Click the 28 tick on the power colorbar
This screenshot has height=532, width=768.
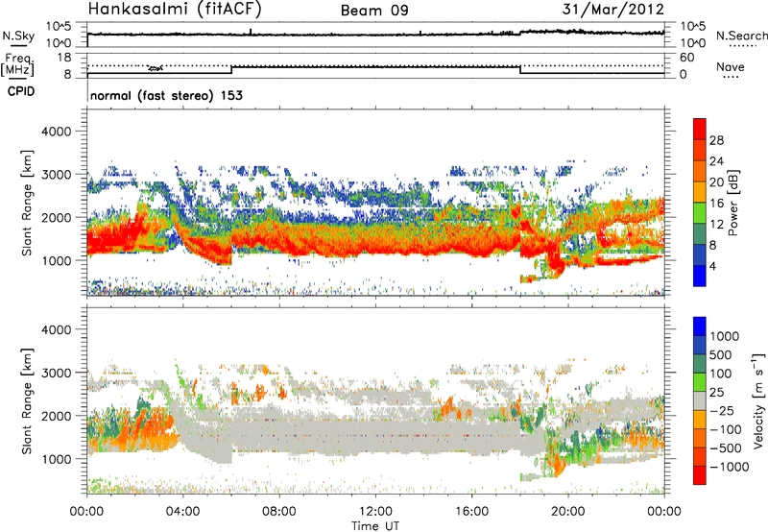pyautogui.click(x=716, y=140)
